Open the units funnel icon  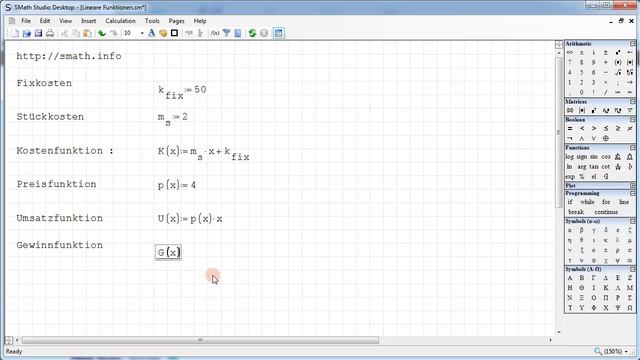pyautogui.click(x=227, y=33)
